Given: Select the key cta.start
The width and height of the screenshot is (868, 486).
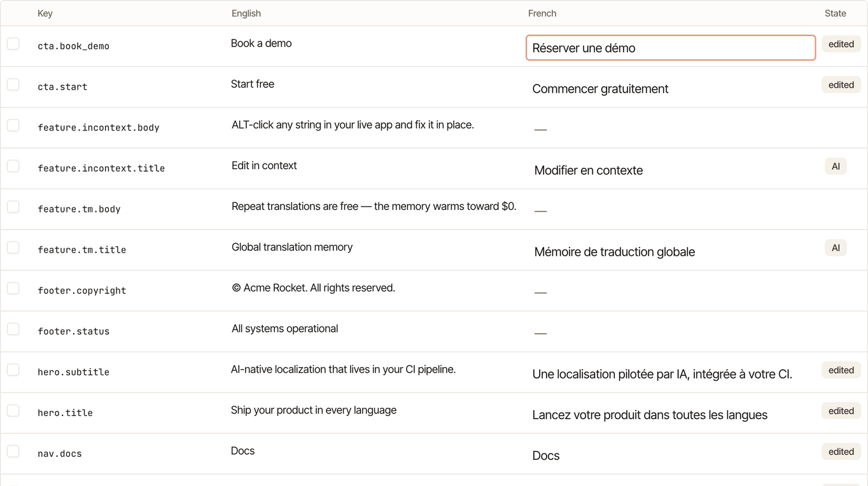Looking at the screenshot, I should (x=62, y=87).
